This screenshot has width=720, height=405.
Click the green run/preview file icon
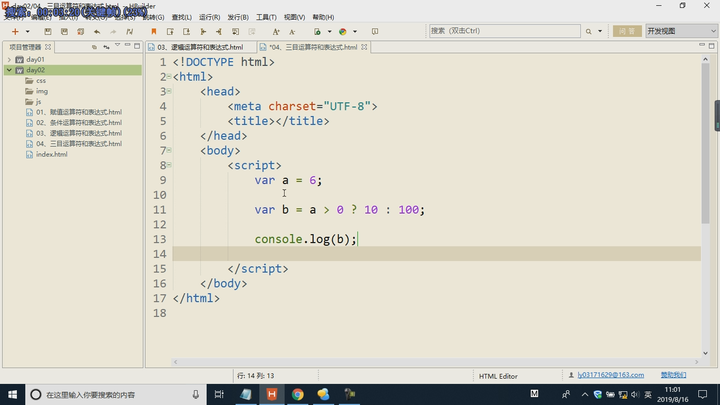317,32
